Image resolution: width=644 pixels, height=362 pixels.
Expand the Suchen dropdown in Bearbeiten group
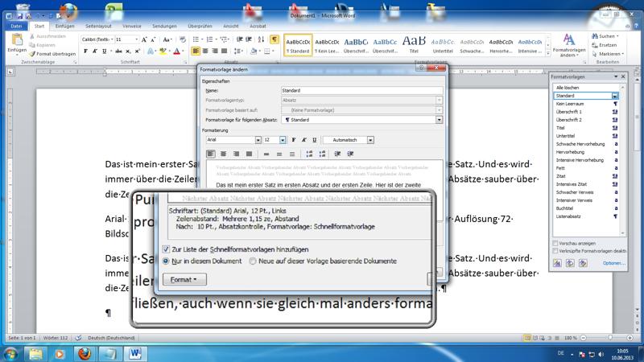tap(617, 36)
